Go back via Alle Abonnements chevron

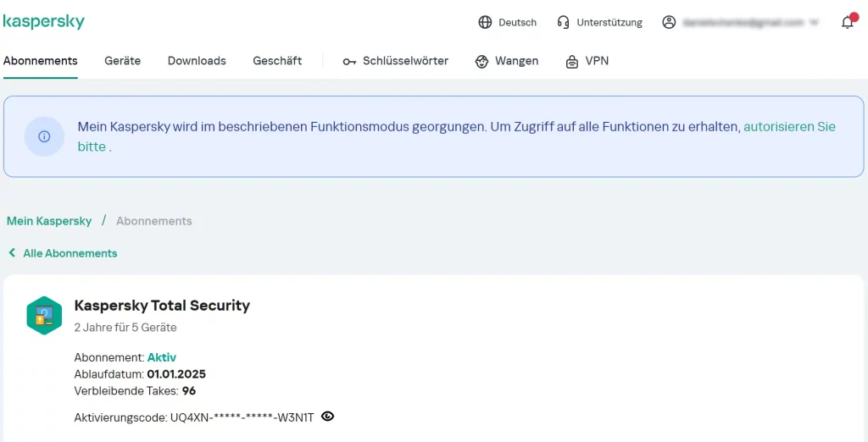[12, 253]
